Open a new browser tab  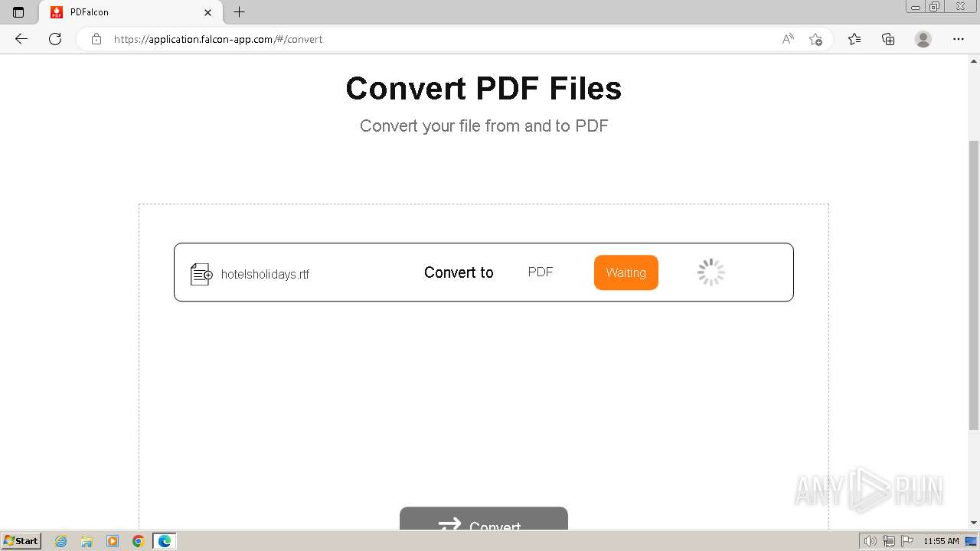coord(240,12)
